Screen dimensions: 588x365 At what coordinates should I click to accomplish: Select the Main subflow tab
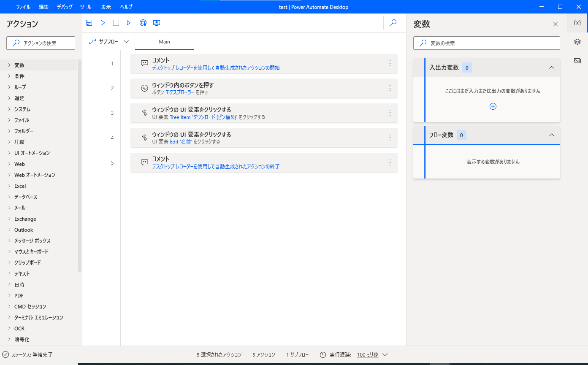click(x=164, y=41)
